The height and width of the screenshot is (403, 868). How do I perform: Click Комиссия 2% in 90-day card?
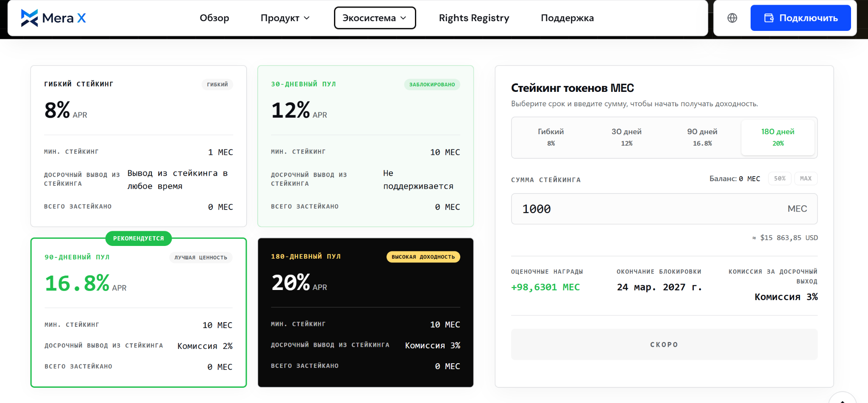click(205, 346)
